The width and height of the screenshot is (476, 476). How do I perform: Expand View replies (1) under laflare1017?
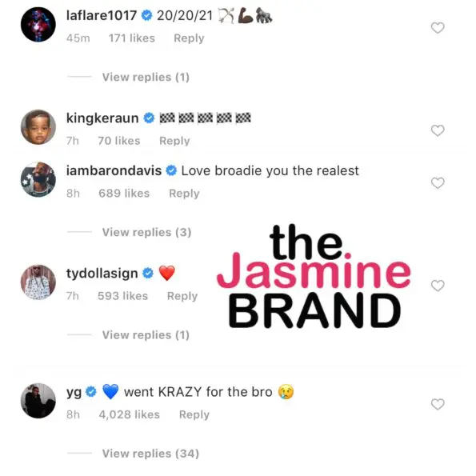[x=146, y=77]
